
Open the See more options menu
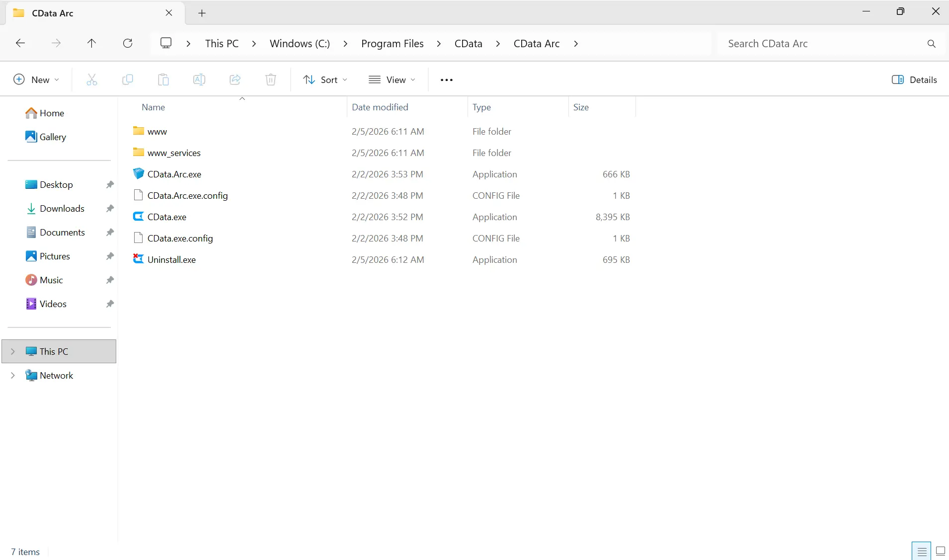pos(446,80)
